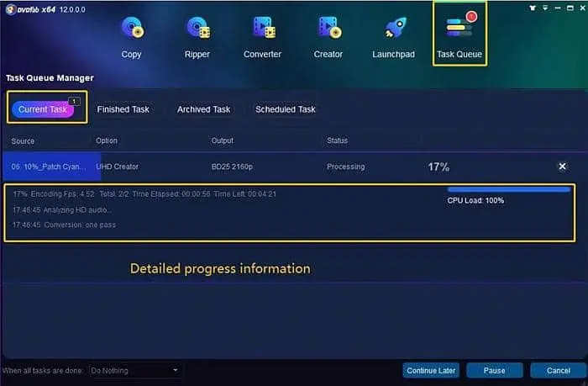The width and height of the screenshot is (588, 386).
Task: Click the 'Analyzing HD audio' log line
Action: [x=62, y=210]
